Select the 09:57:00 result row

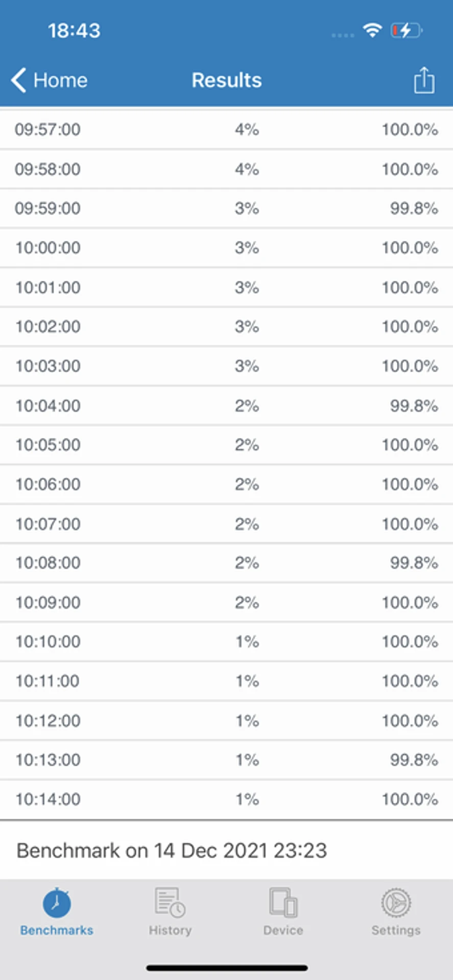pyautogui.click(x=226, y=130)
